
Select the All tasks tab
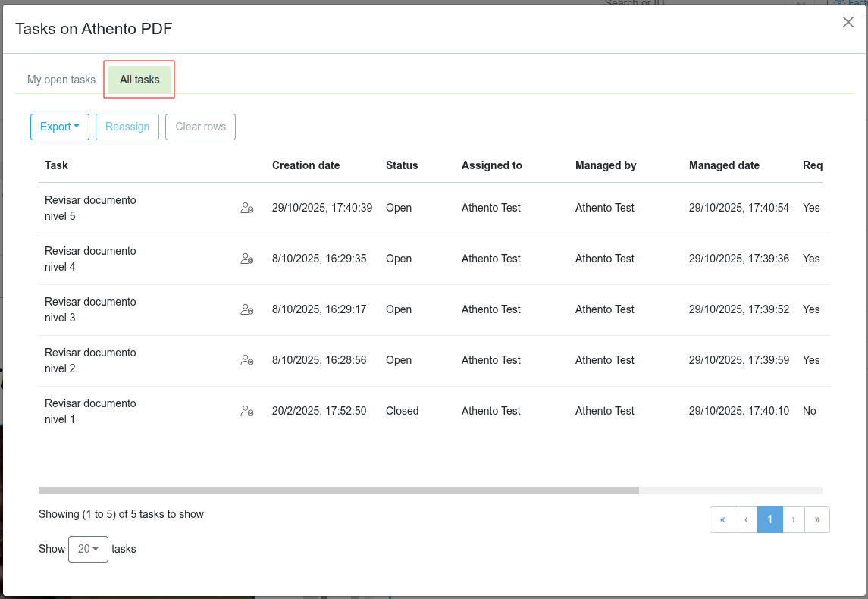pos(139,80)
